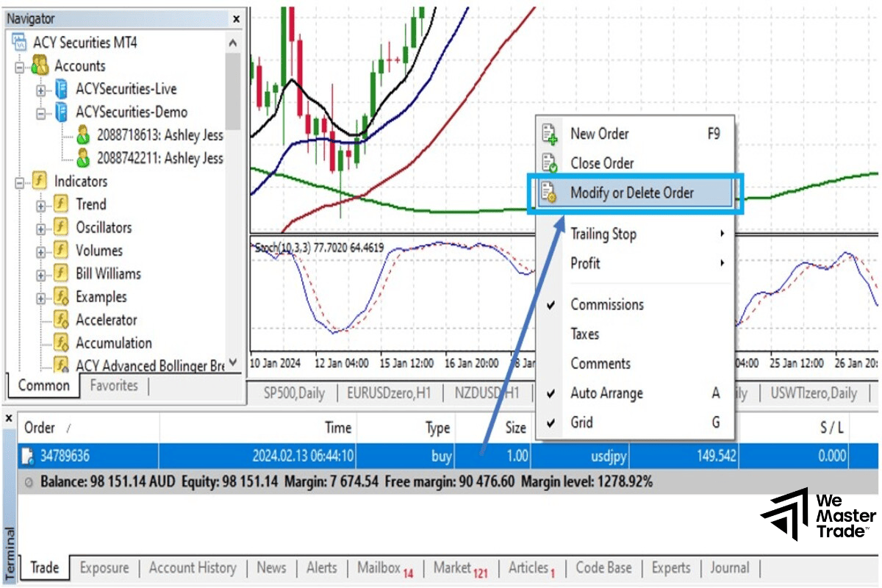Select the Accumulation indicator in Navigator

click(x=112, y=343)
